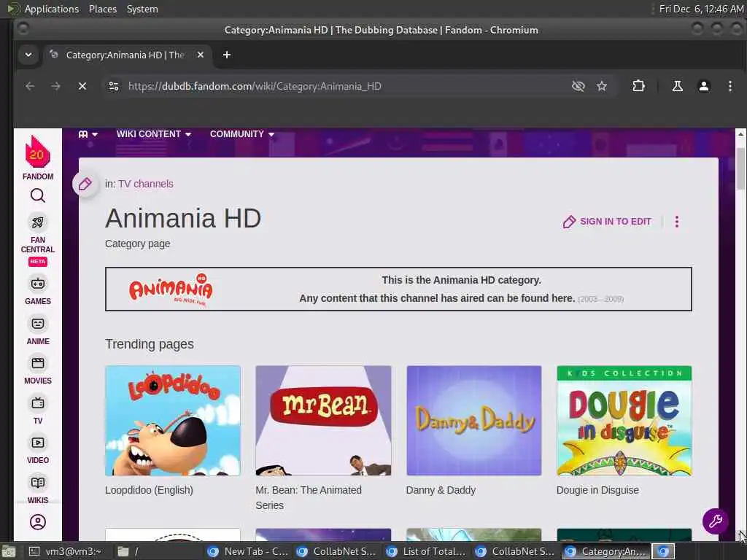Follow the TV channels category link

tap(146, 184)
